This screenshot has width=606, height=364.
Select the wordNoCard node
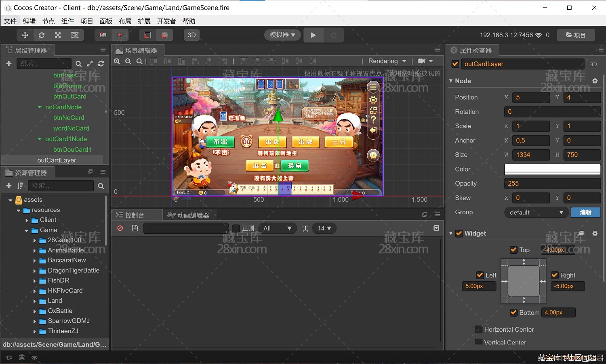[71, 128]
